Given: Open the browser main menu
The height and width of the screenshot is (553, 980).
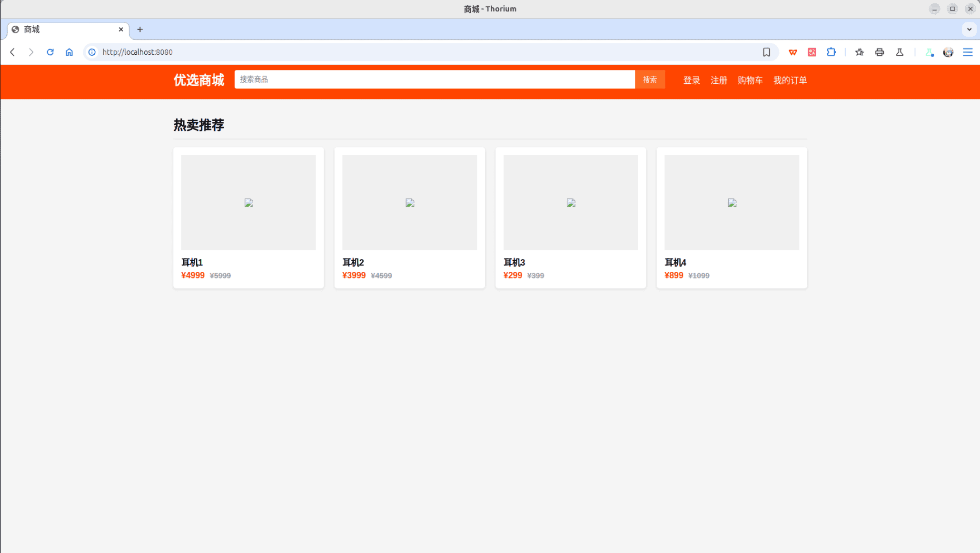Looking at the screenshot, I should pyautogui.click(x=968, y=52).
